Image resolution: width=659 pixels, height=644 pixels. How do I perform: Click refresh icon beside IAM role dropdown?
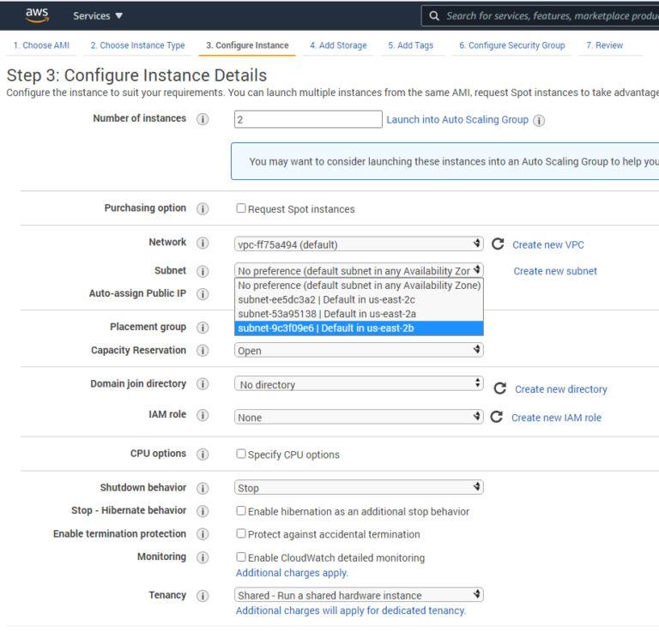click(497, 418)
